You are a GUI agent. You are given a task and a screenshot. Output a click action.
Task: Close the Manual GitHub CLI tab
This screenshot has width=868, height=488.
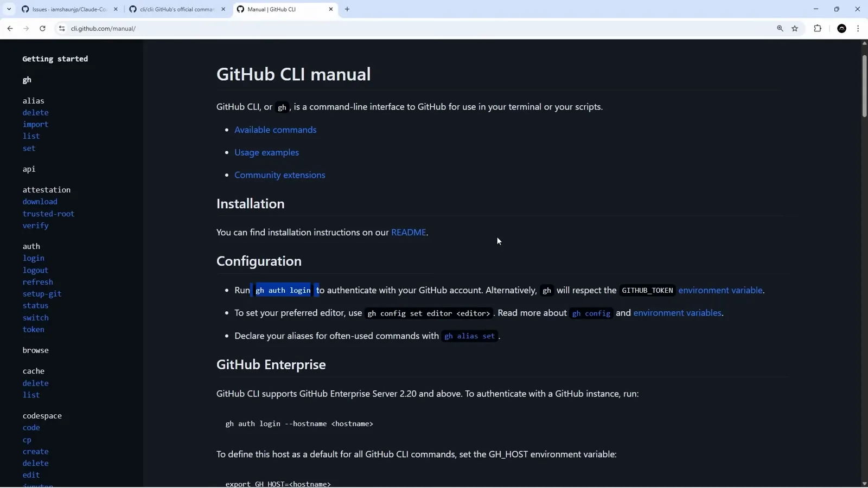[x=331, y=9]
